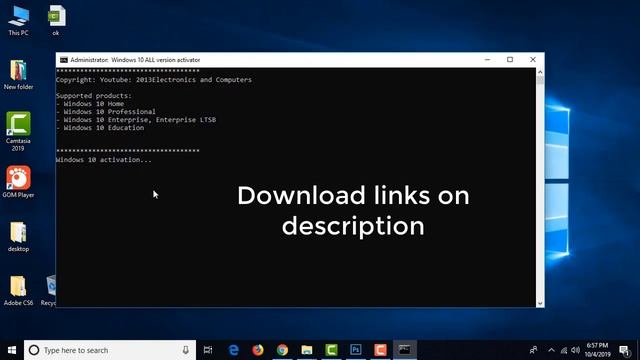Click the command prompt title bar icon
640x360 pixels.
64,60
